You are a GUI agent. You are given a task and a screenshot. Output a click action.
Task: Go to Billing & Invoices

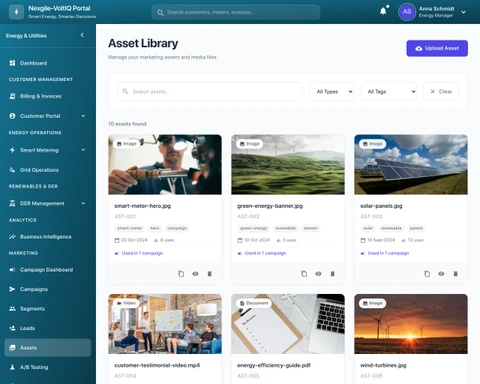click(48, 96)
